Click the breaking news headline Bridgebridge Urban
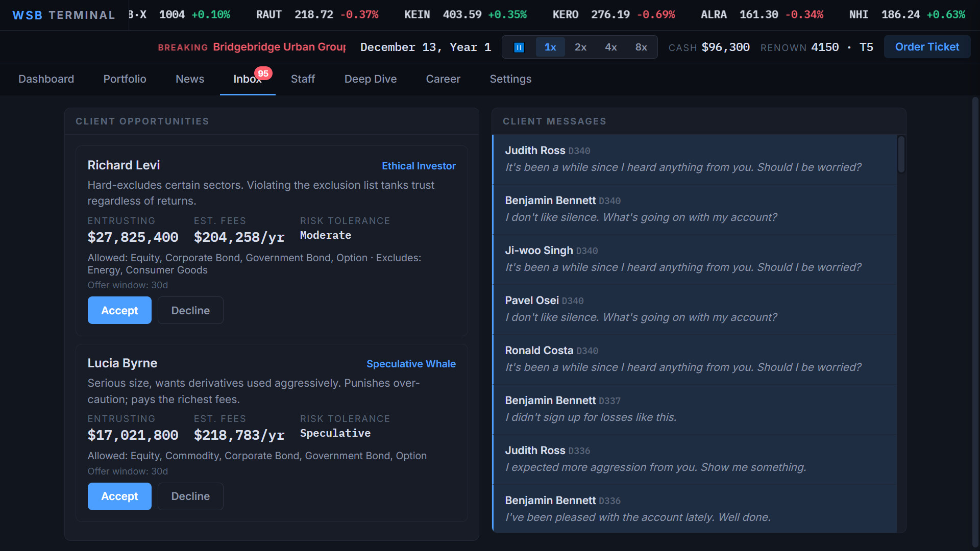This screenshot has height=551, width=980. click(x=279, y=47)
